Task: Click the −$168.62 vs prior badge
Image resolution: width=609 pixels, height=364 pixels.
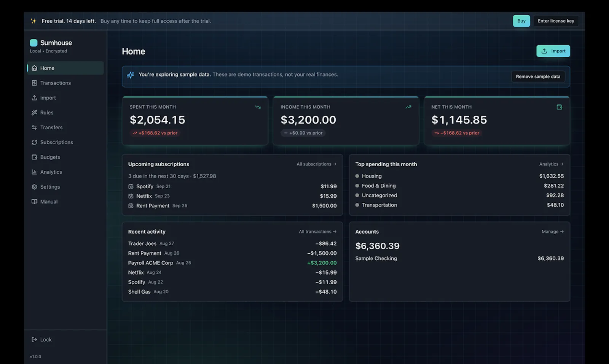Action: click(x=457, y=133)
